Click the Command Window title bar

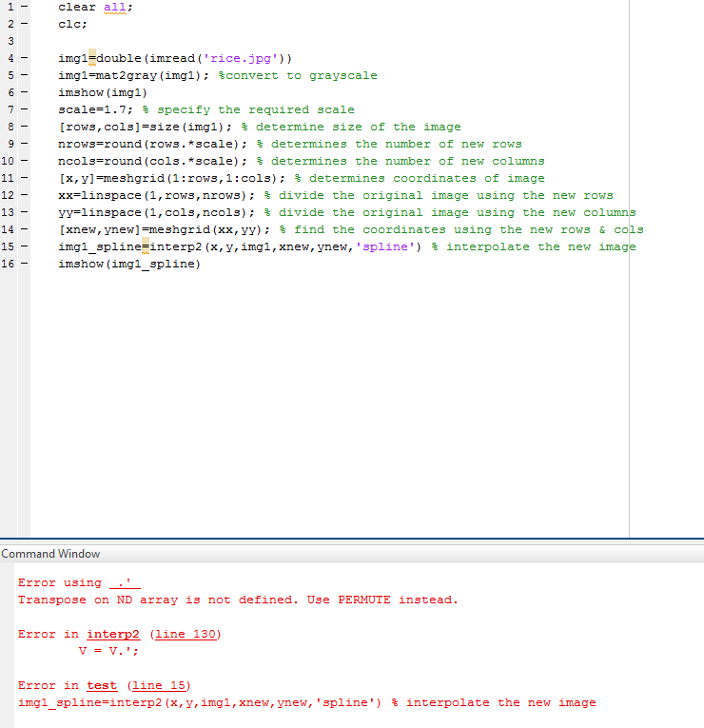pyautogui.click(x=352, y=554)
